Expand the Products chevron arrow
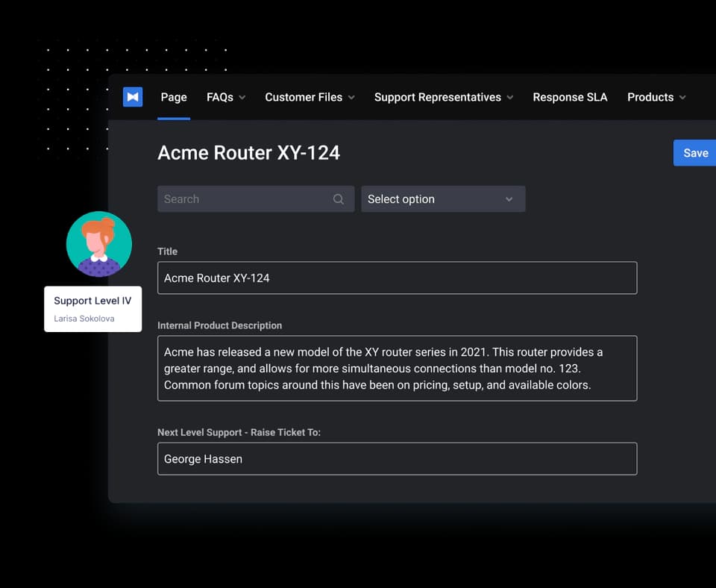Viewport: 716px width, 588px height. (682, 98)
